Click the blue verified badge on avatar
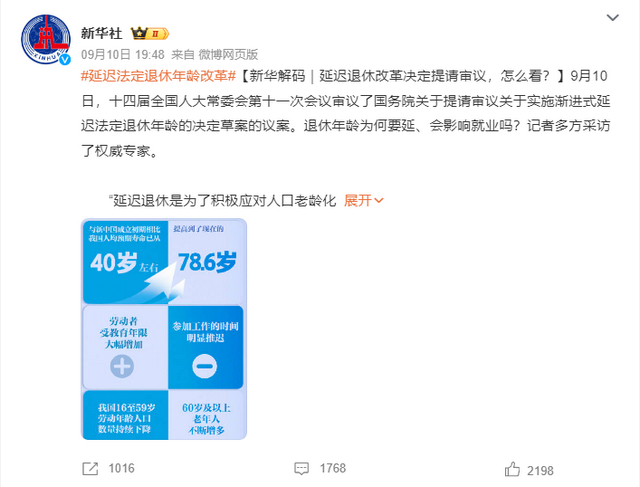The height and width of the screenshot is (487, 640). pyautogui.click(x=65, y=60)
